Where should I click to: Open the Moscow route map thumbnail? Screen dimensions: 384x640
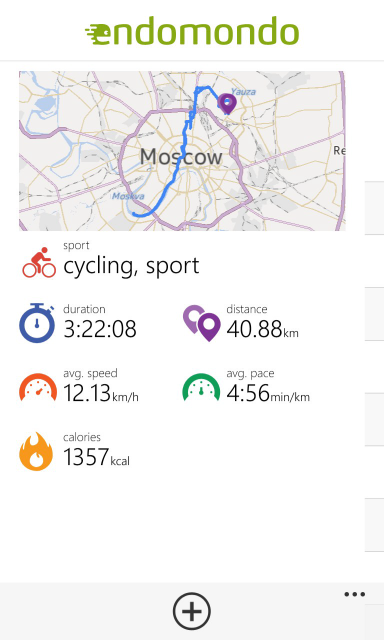[x=182, y=151]
